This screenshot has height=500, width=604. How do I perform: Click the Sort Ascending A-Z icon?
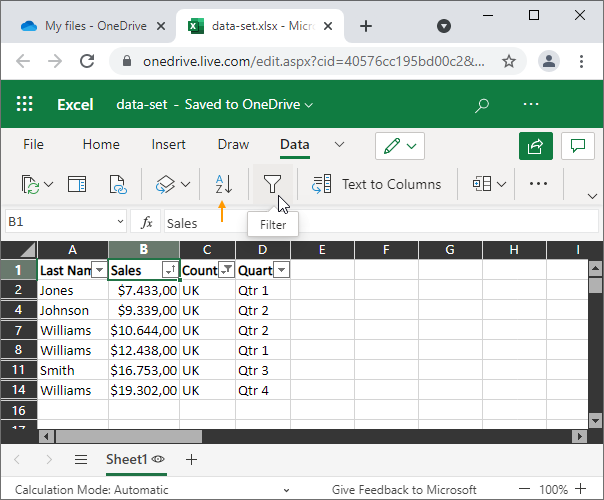(223, 184)
